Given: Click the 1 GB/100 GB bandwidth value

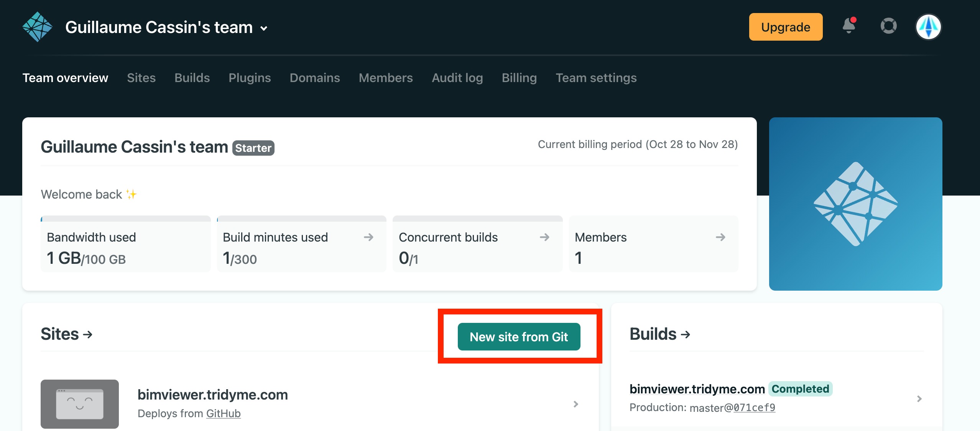Looking at the screenshot, I should (86, 258).
